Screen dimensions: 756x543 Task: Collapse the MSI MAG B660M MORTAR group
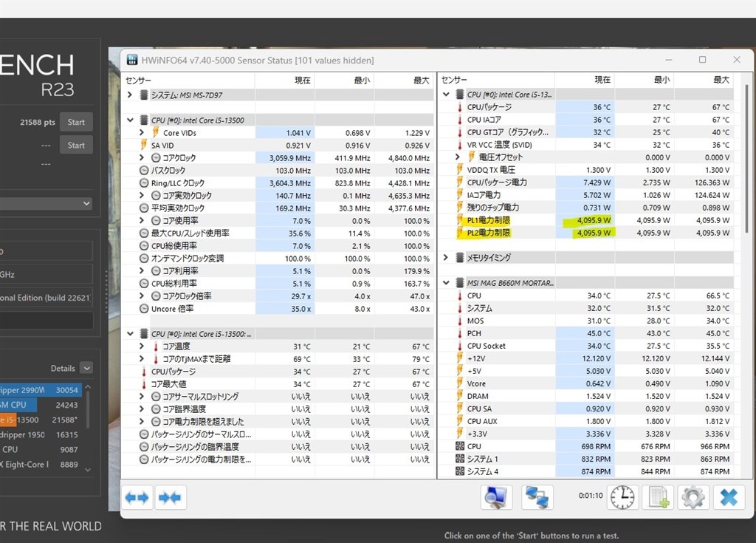446,283
